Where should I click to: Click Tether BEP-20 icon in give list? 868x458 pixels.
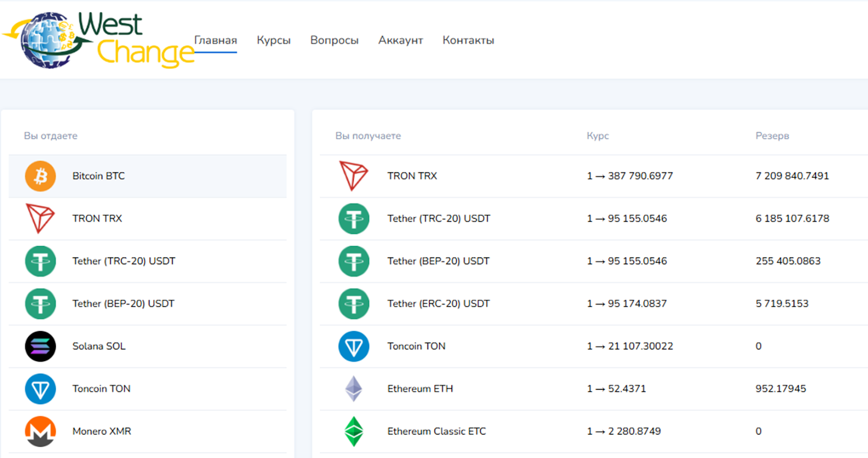point(40,304)
